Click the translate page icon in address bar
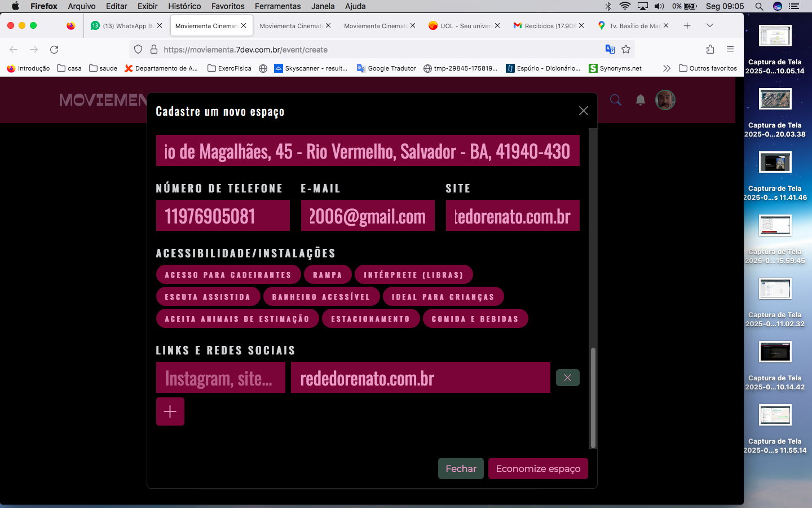This screenshot has height=508, width=812. coord(610,50)
